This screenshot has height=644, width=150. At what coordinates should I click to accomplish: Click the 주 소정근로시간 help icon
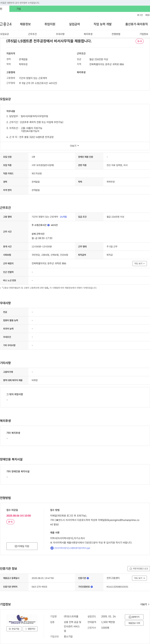tap(48, 225)
